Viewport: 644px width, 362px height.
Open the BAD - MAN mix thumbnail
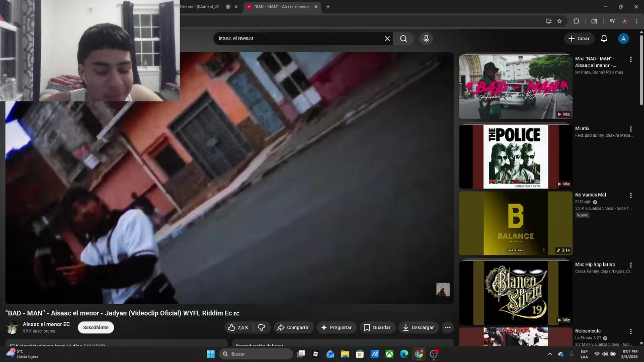click(x=516, y=87)
